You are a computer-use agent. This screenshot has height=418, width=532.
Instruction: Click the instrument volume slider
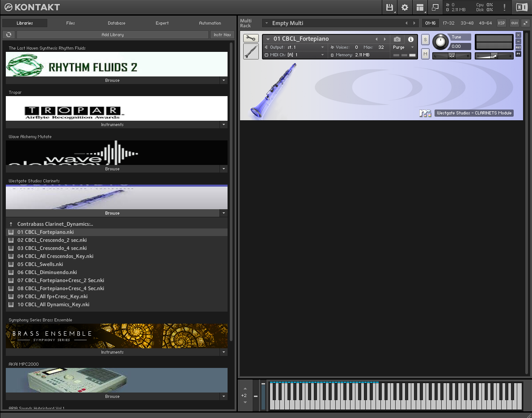pyautogui.click(x=494, y=55)
